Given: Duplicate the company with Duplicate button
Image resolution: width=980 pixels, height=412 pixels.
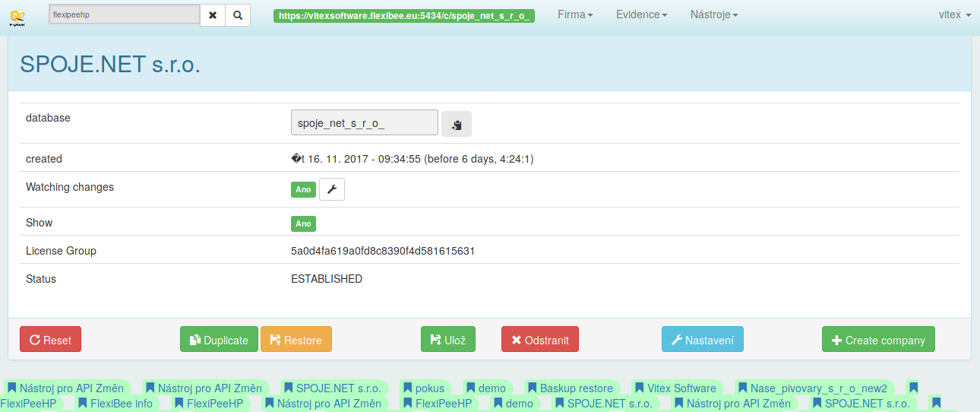Looking at the screenshot, I should [219, 339].
